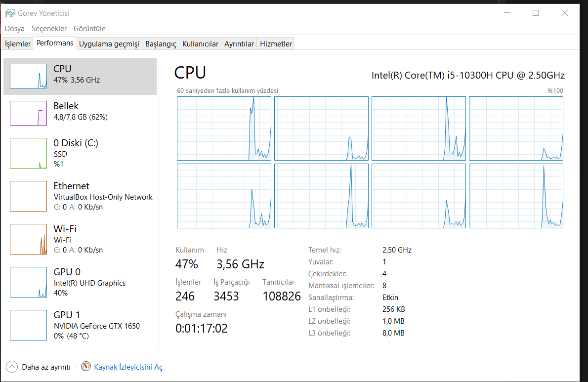Switch to the Uygulama geçmişi tab

[109, 44]
